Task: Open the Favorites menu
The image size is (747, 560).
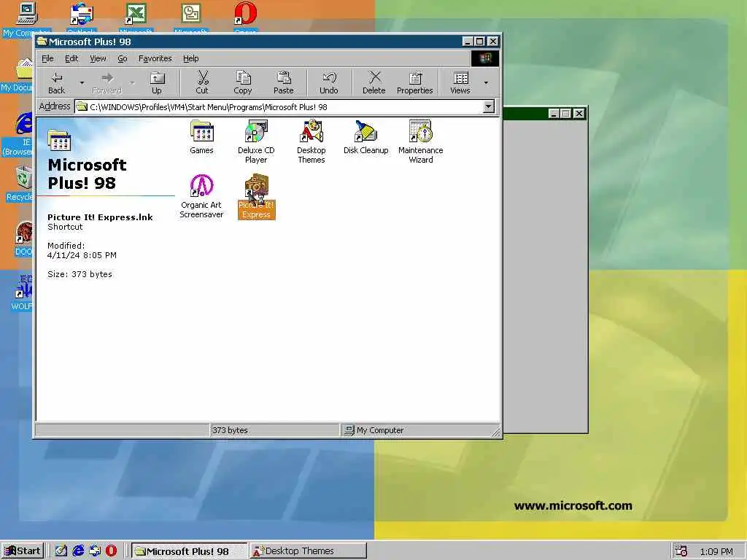Action: pyautogui.click(x=155, y=58)
